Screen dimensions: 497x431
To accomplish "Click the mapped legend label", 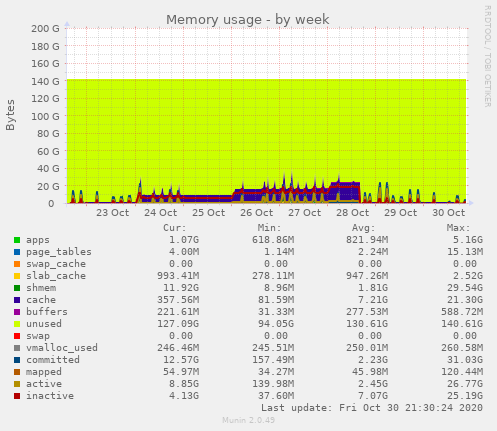I will tap(44, 372).
